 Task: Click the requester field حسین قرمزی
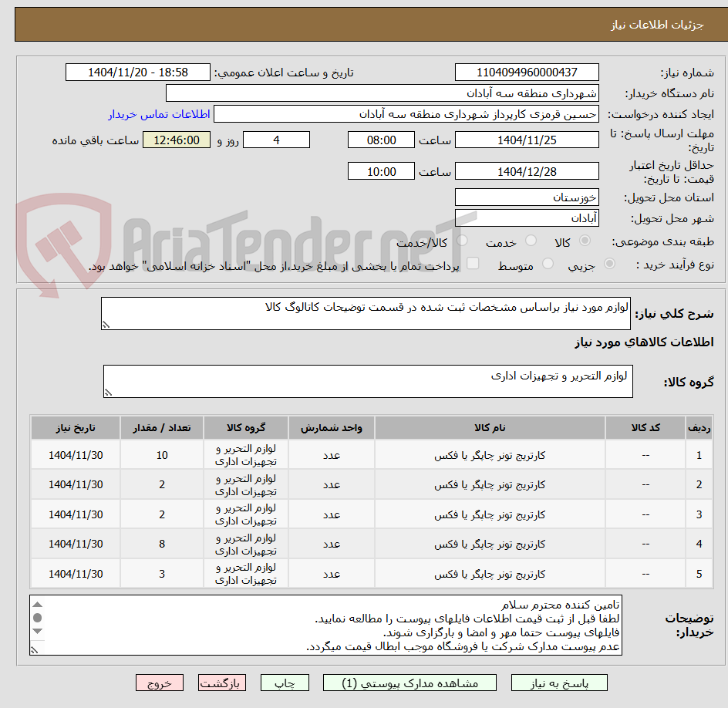(x=406, y=114)
